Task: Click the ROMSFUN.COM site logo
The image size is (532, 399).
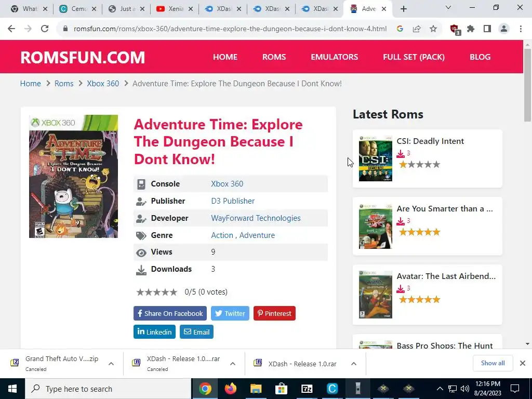Action: [x=83, y=57]
